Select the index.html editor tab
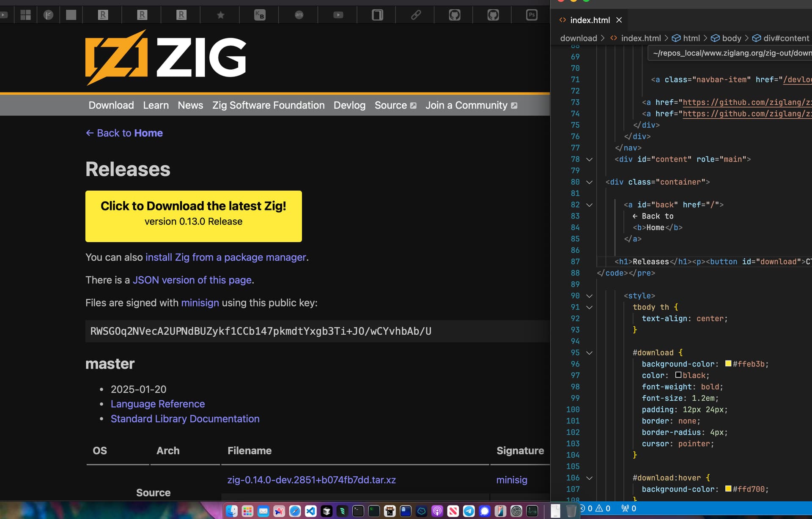The image size is (812, 519). click(590, 20)
